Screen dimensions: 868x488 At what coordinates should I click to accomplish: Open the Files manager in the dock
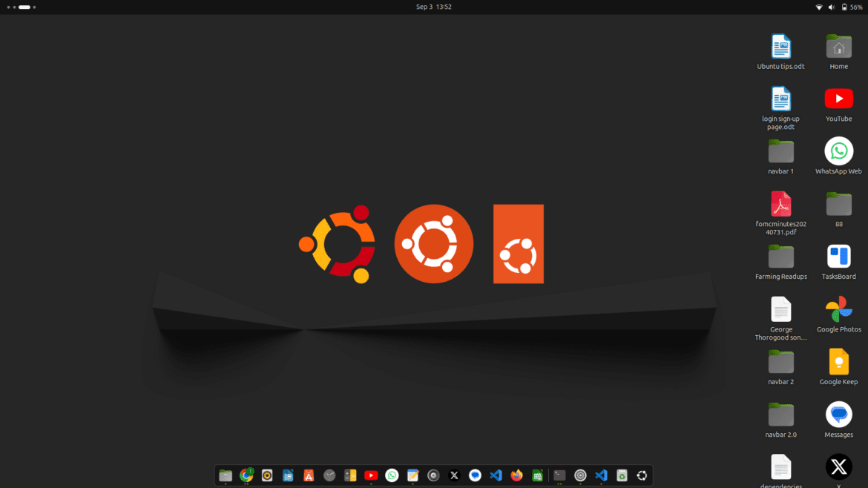[226, 475]
